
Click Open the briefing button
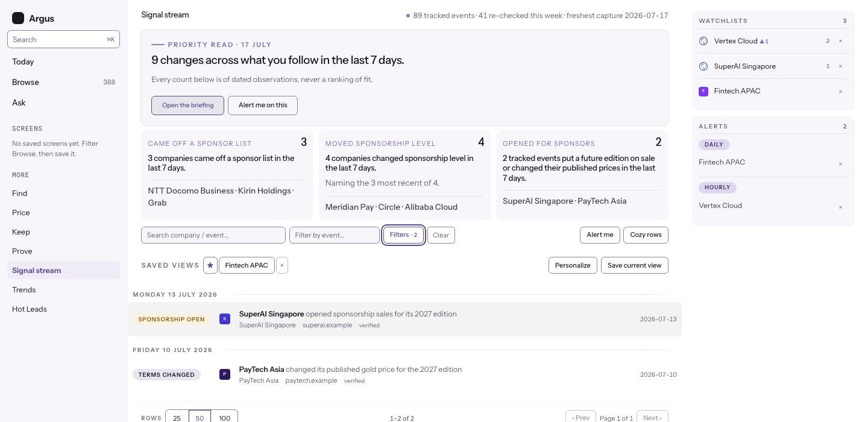[x=188, y=105]
